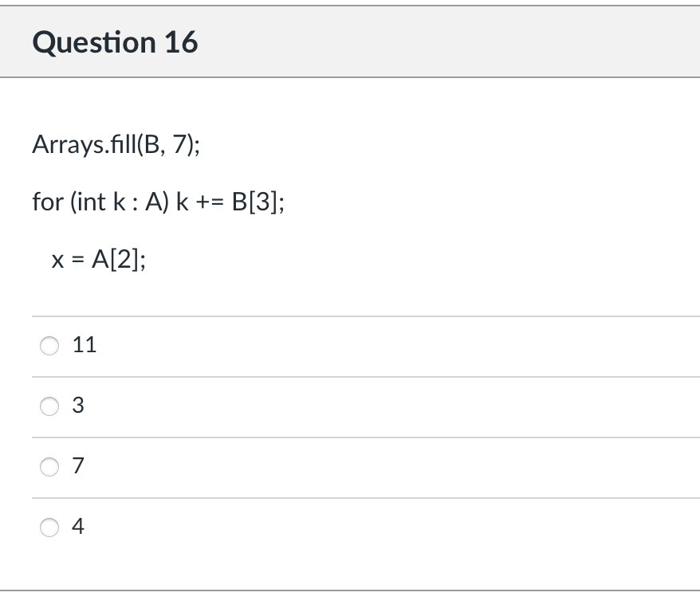Choose 7 as your answer

point(77,467)
